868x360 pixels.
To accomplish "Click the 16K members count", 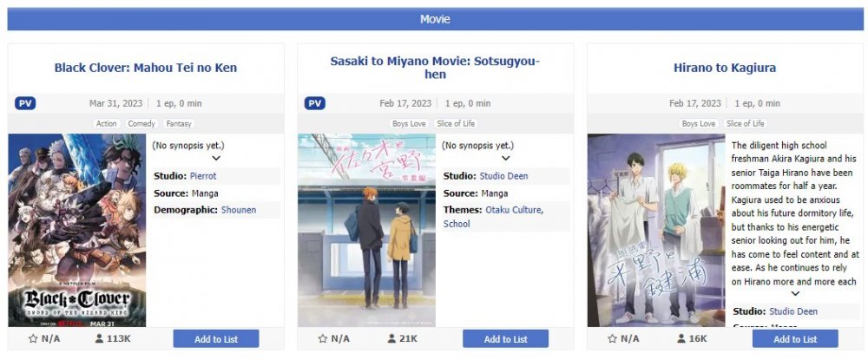I will tap(698, 338).
